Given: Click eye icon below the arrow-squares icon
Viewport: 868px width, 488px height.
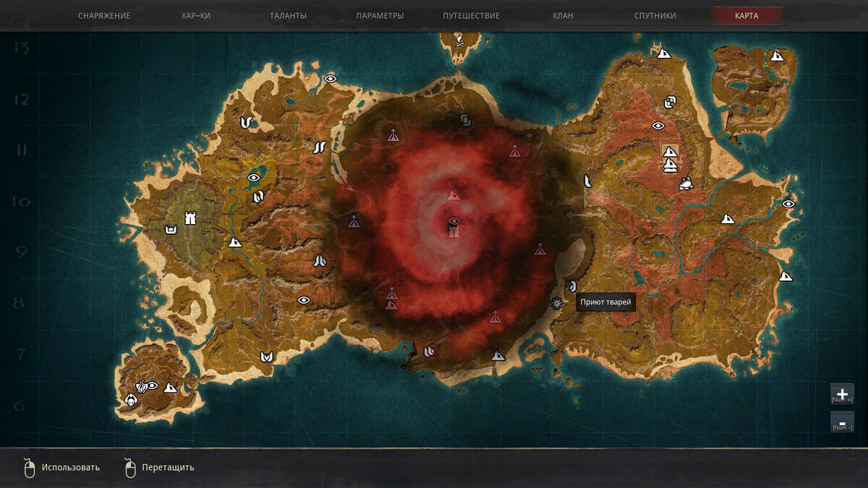Looking at the screenshot, I should tap(658, 125).
